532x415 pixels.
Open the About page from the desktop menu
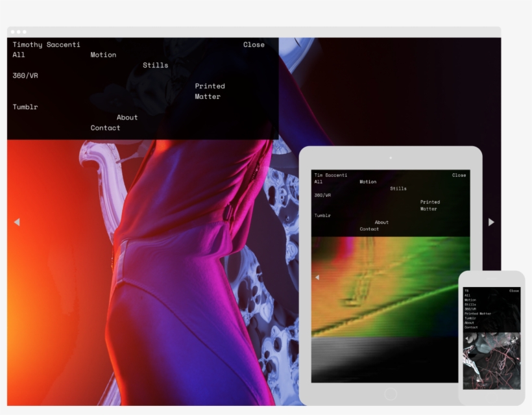pos(127,117)
